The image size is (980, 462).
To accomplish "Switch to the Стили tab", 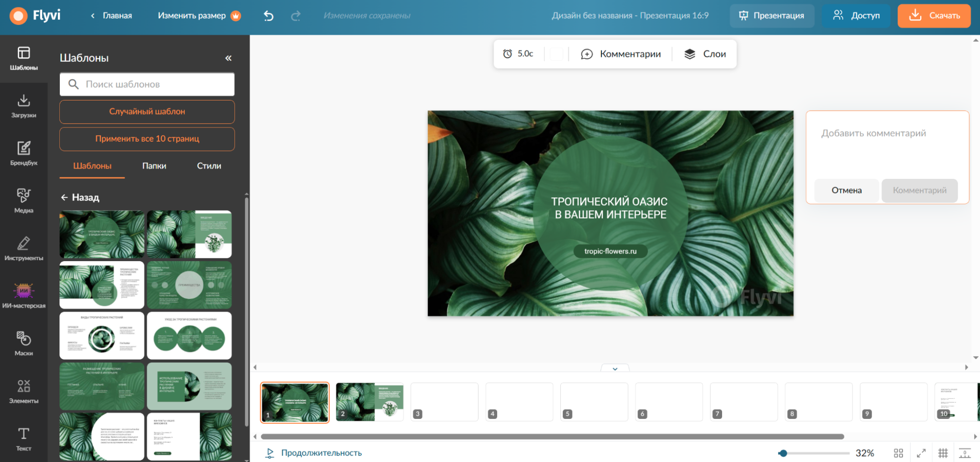I will coord(209,166).
